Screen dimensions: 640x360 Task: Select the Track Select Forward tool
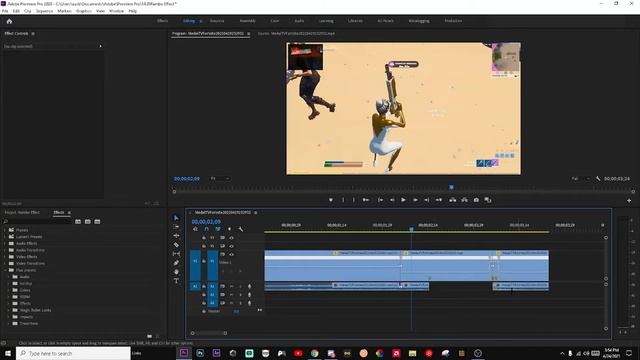coord(176,227)
